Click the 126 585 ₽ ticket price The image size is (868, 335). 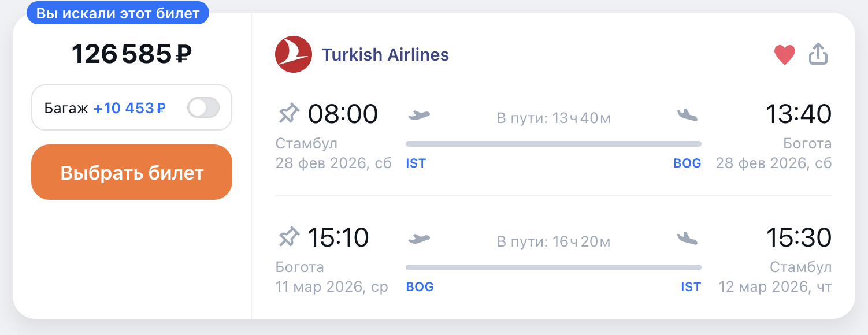click(132, 54)
